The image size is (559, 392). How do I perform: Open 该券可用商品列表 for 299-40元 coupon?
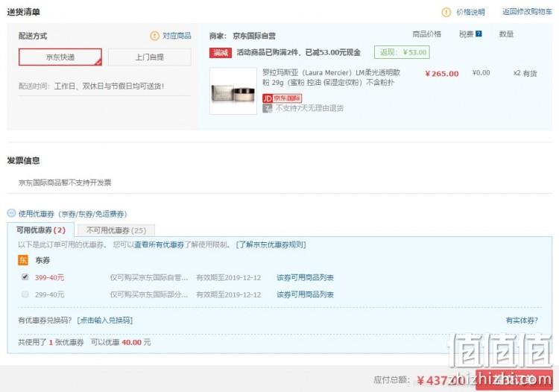coord(305,294)
